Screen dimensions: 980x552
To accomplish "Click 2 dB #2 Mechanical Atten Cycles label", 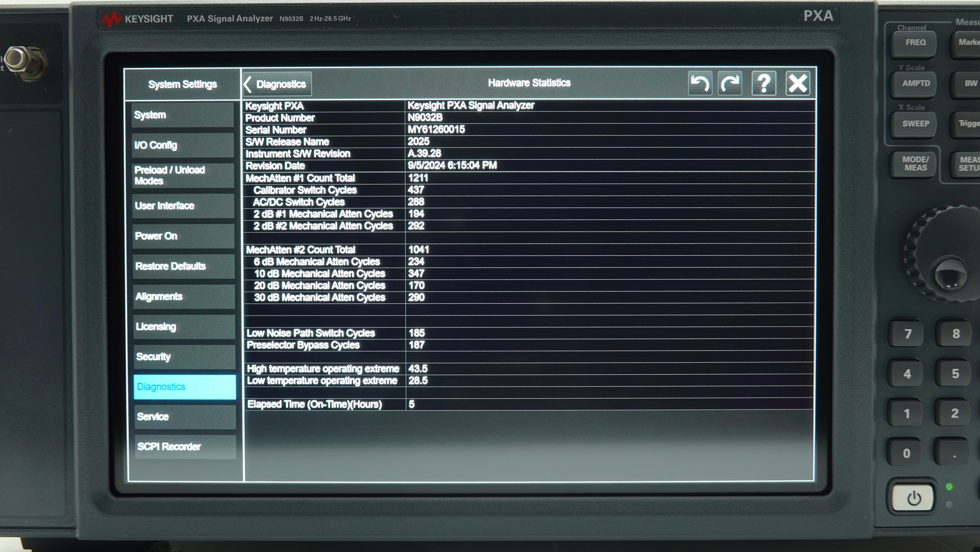I will pyautogui.click(x=323, y=226).
